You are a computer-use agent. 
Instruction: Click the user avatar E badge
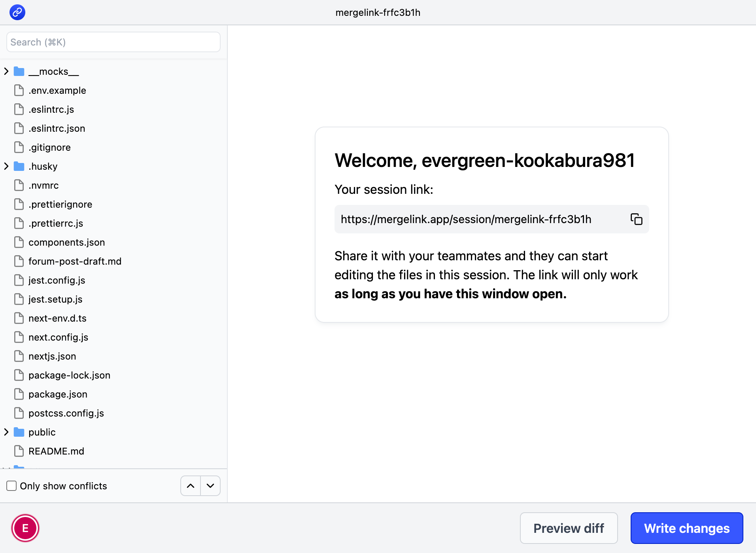coord(25,528)
